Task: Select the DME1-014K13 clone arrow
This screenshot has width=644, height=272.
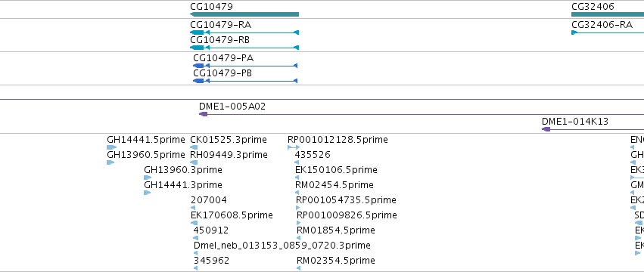Action: [593, 129]
